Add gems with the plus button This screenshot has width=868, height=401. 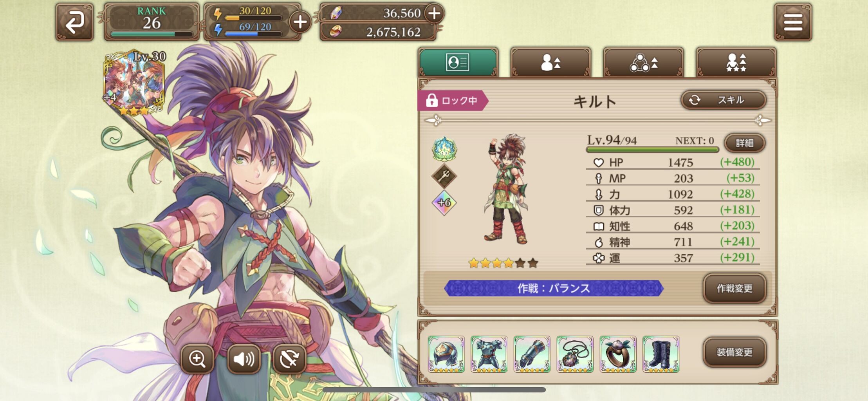coord(434,13)
